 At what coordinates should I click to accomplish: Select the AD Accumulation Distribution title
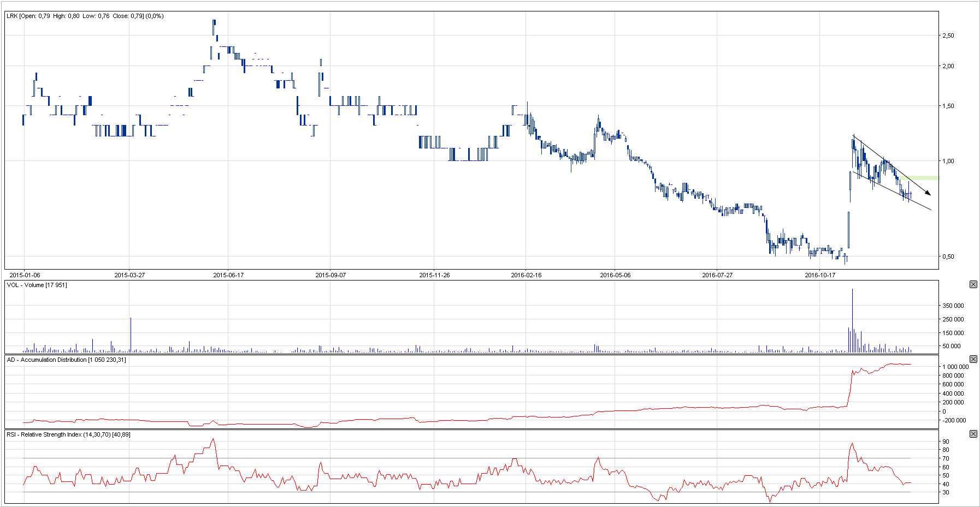tap(66, 360)
